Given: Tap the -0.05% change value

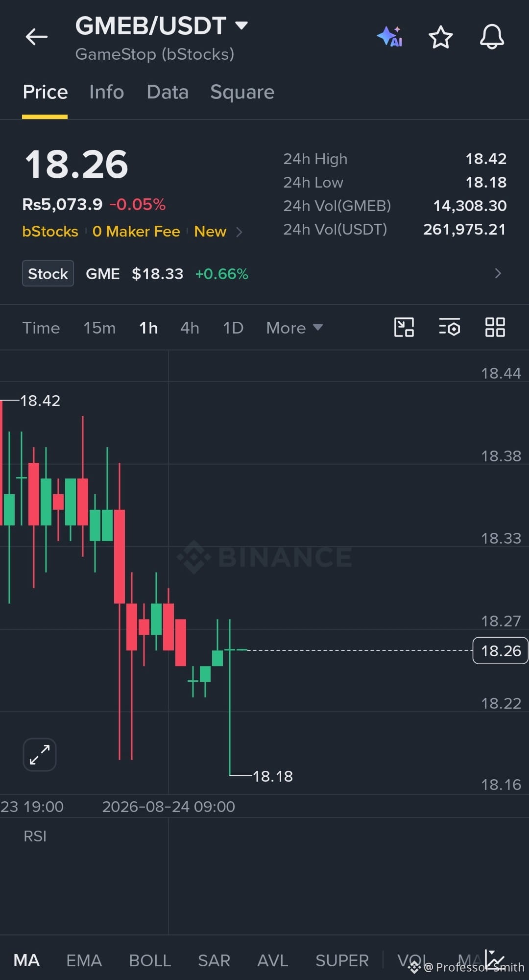Looking at the screenshot, I should click(x=138, y=204).
